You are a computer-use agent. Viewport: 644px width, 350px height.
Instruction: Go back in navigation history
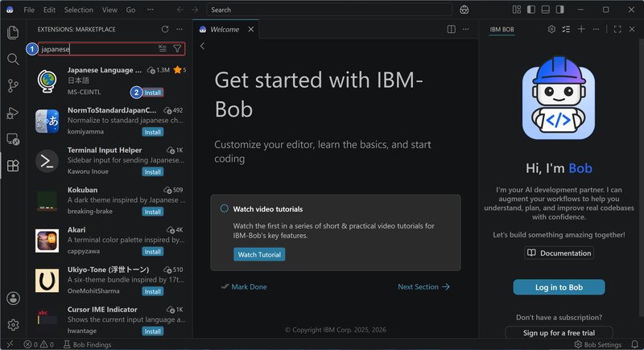tap(180, 10)
